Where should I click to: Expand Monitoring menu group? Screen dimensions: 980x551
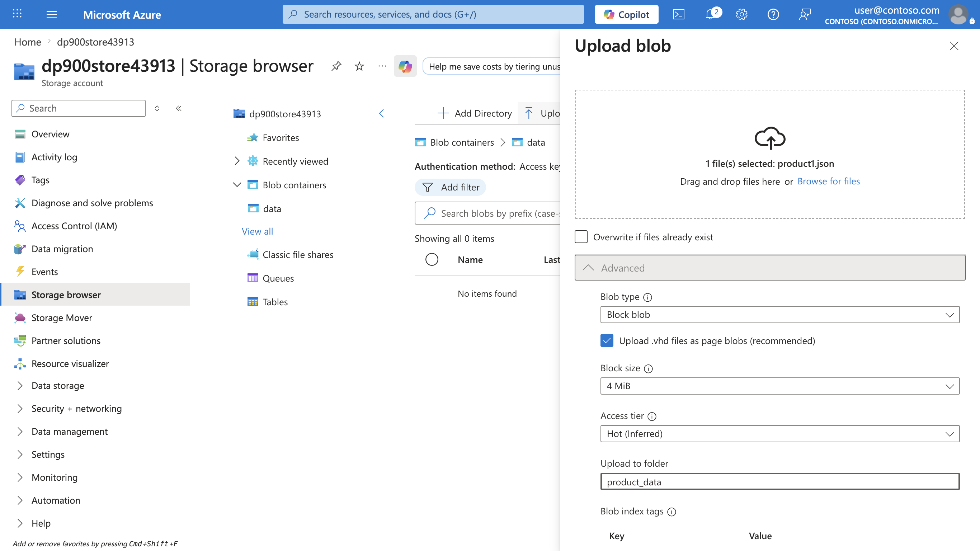tap(20, 477)
